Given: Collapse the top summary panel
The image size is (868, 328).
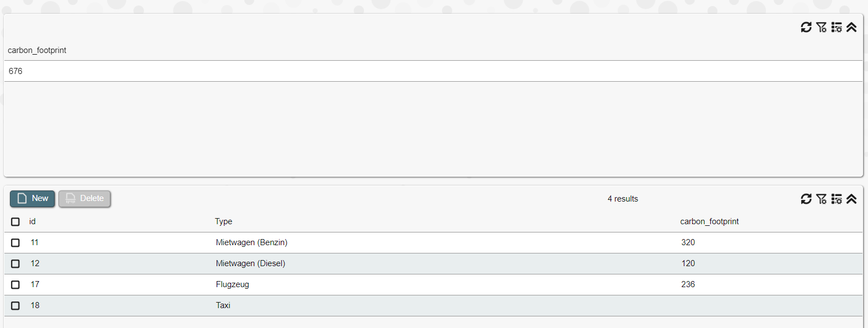Looking at the screenshot, I should pos(851,27).
